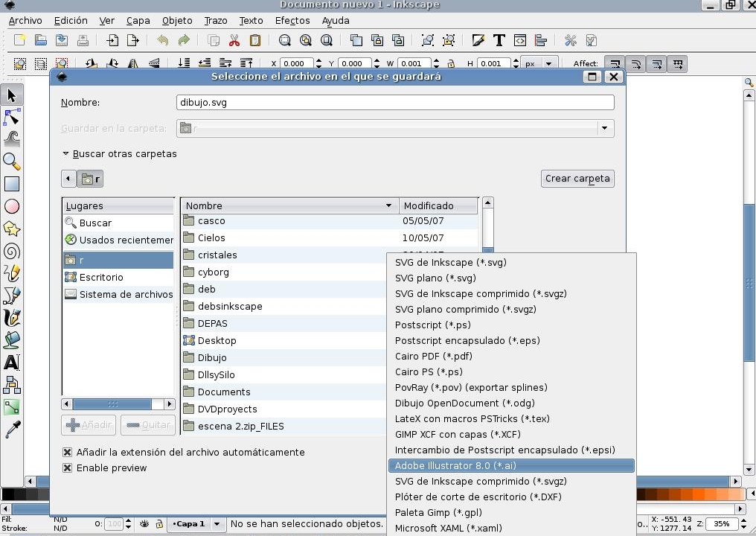Select the Bezier pen tool

coord(12,296)
